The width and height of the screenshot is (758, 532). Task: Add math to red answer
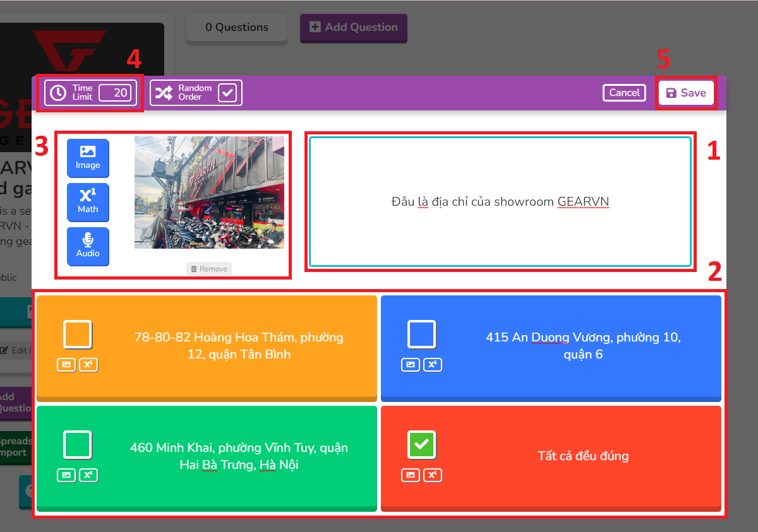[433, 475]
